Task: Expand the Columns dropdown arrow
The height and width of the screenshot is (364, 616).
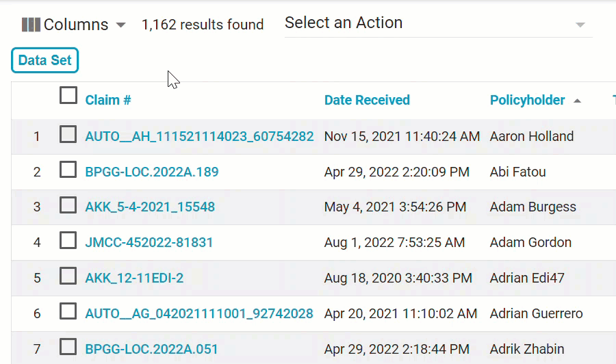Action: [121, 25]
